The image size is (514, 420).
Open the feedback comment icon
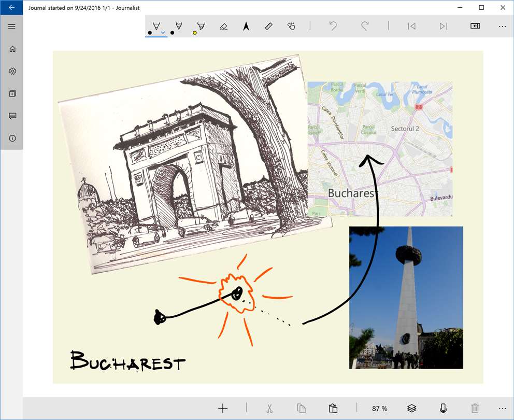pos(12,116)
